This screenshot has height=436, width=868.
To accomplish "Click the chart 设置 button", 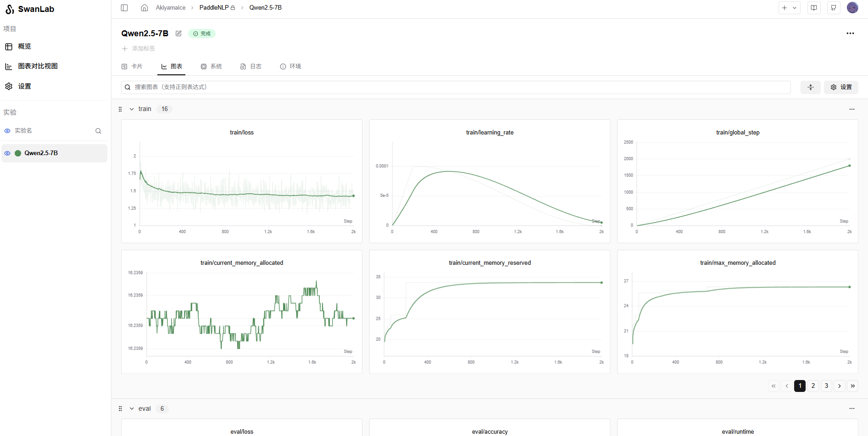I will point(841,87).
